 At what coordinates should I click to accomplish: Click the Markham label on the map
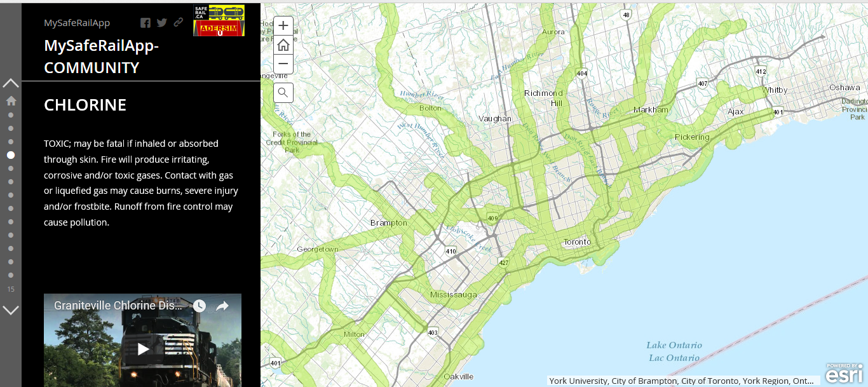tap(651, 110)
